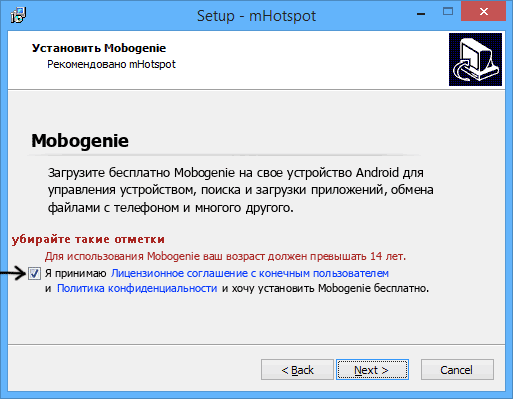Open the Политика конфиденциальности link

[x=137, y=288]
